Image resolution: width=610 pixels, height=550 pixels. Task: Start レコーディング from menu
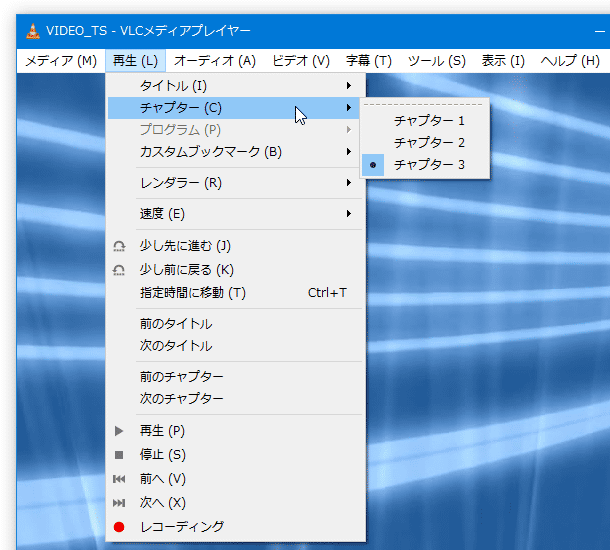click(235, 527)
